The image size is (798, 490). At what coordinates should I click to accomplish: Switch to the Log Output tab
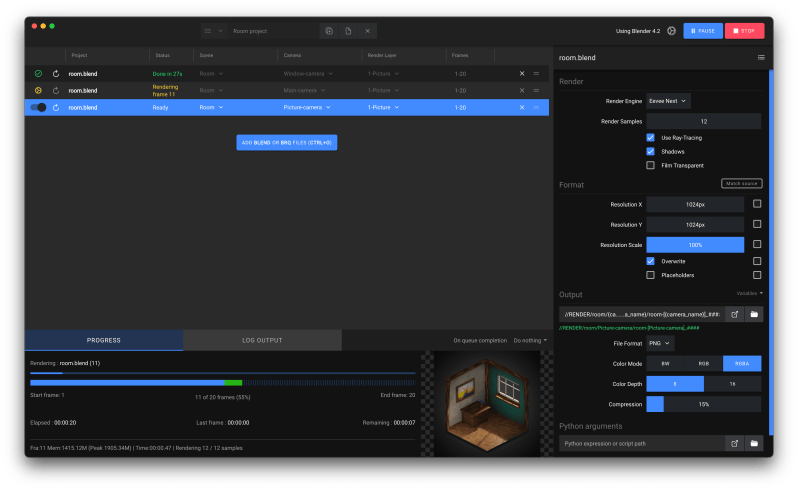tap(262, 340)
